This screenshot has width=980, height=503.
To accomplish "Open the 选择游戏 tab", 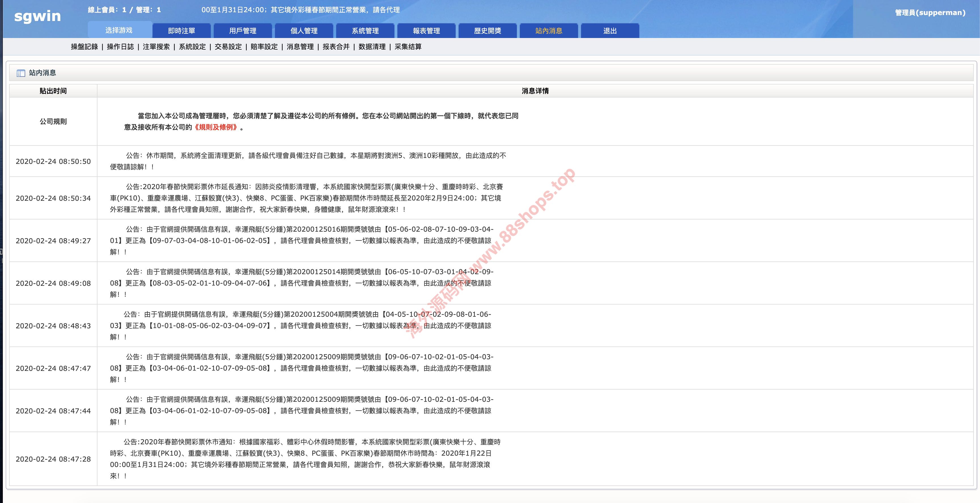I will coord(119,30).
